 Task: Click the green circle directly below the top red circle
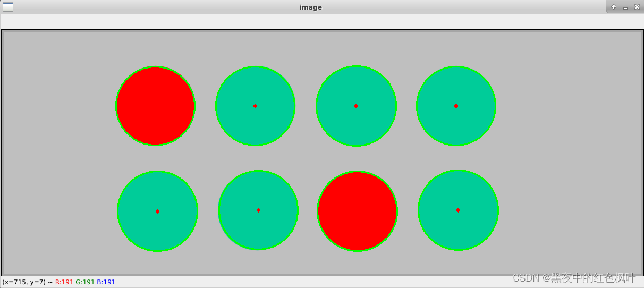click(x=157, y=211)
